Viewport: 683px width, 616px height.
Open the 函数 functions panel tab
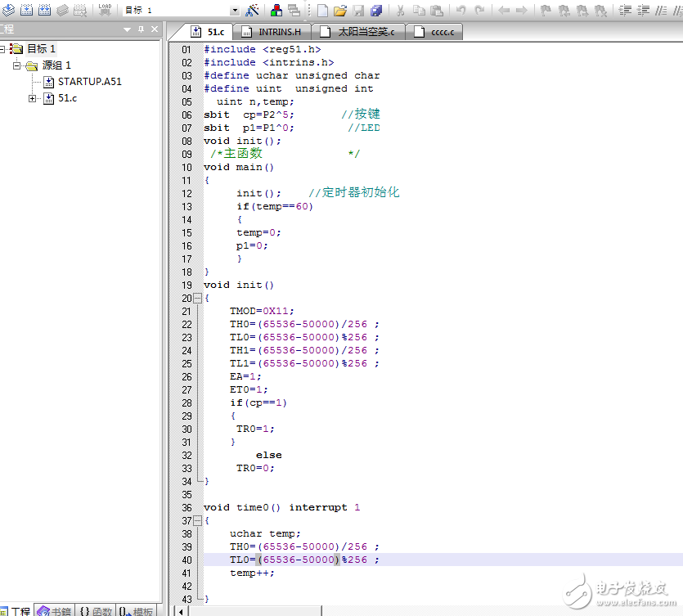[x=97, y=610]
